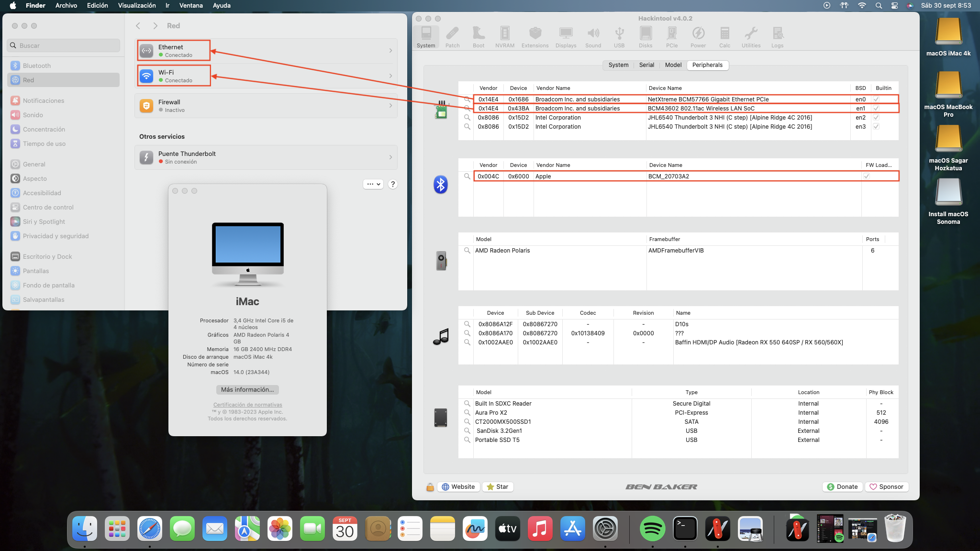Open the Sound toolbar icon

593,37
